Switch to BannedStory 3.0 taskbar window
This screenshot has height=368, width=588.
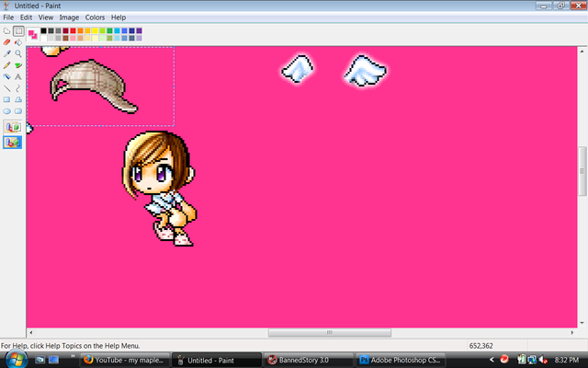(309, 360)
